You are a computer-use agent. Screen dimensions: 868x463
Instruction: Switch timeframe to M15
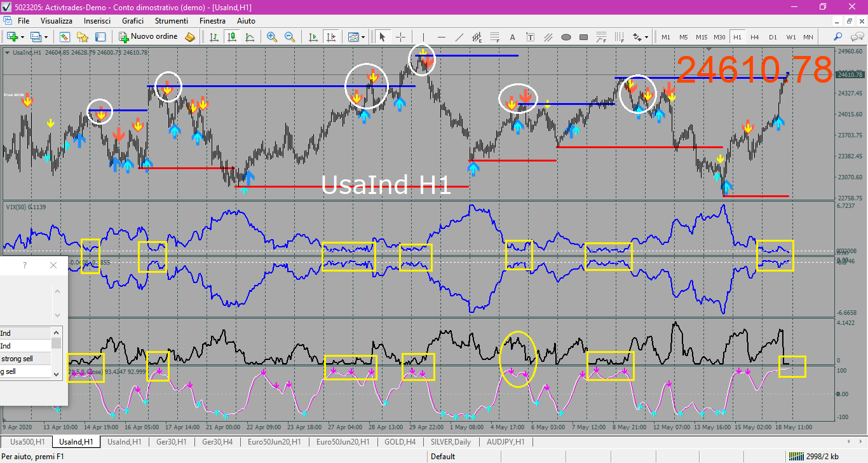coord(702,37)
